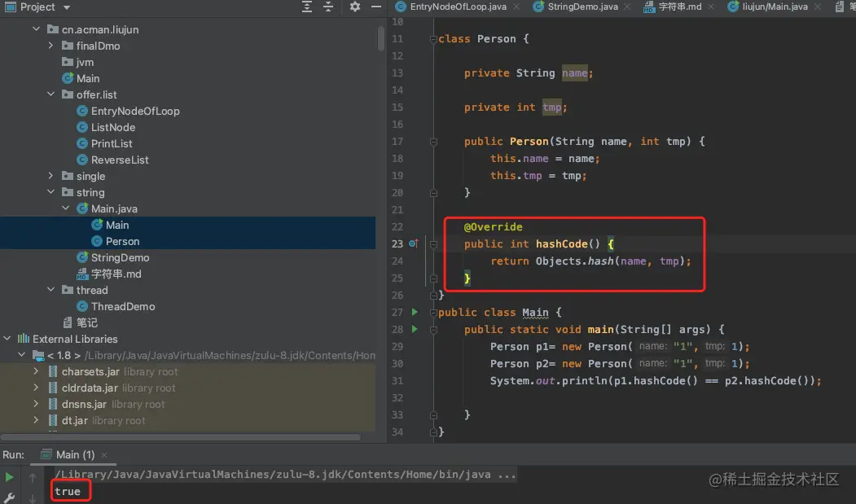Click the Project tree horizontal scrollbar
Screen dimensions: 856x504
click(180, 437)
